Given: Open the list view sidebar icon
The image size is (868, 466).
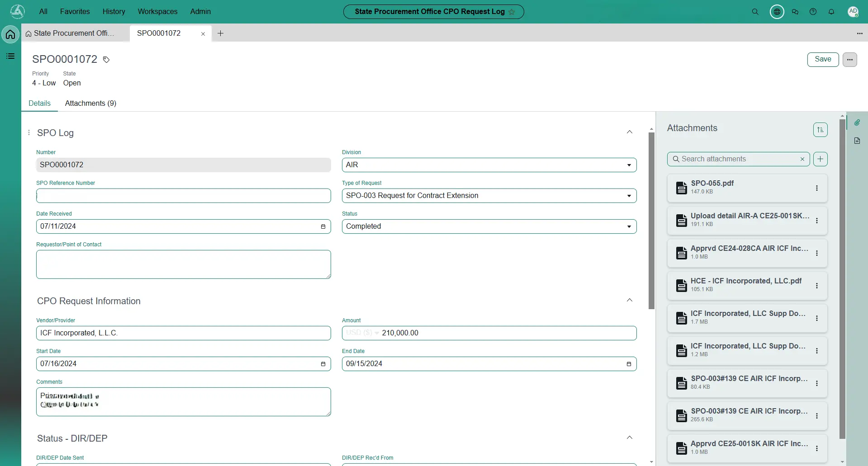Looking at the screenshot, I should click(x=10, y=56).
